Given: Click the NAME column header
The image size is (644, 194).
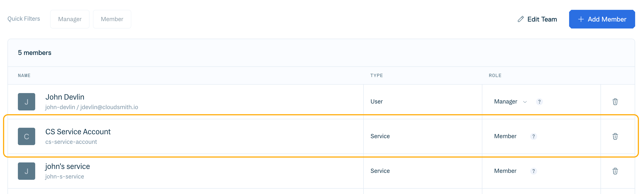Looking at the screenshot, I should tap(24, 75).
